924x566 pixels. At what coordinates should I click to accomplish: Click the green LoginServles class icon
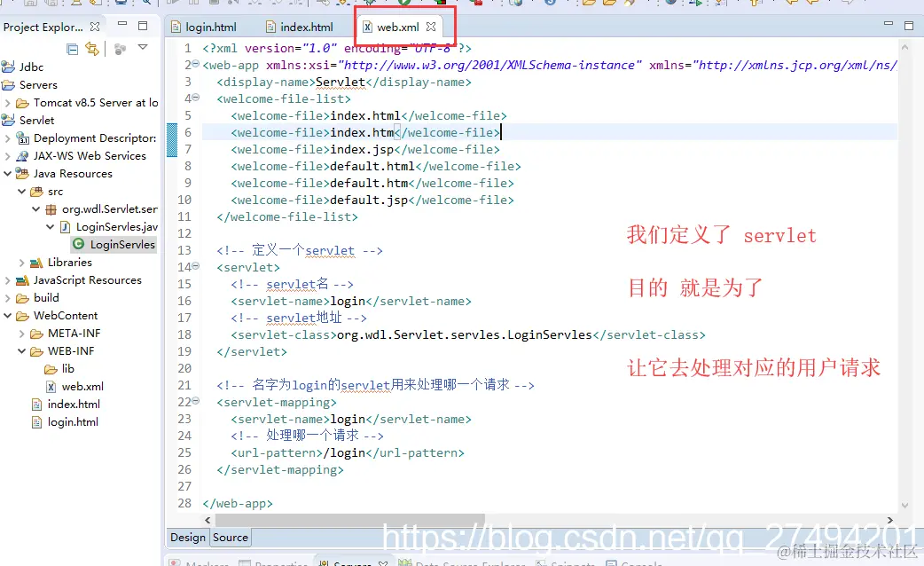pos(78,244)
